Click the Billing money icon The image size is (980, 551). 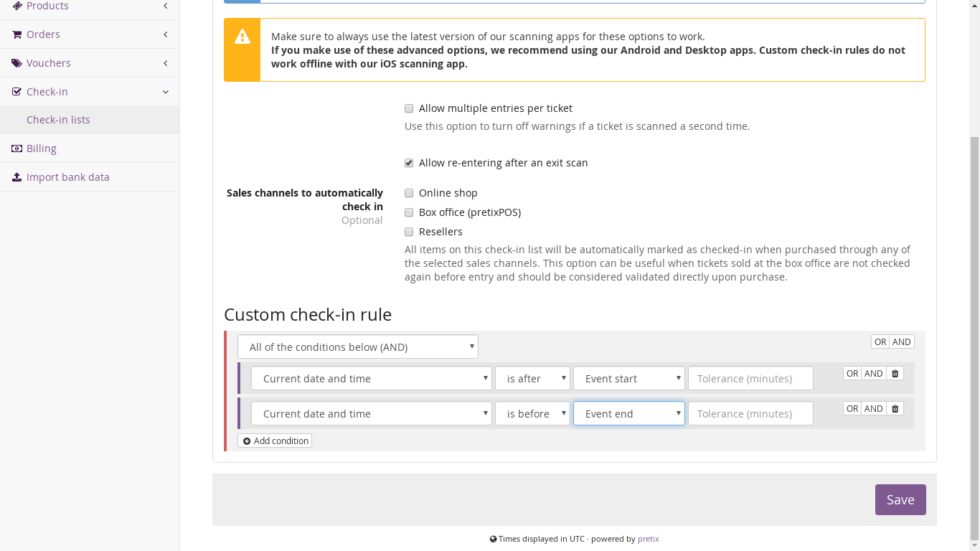pos(17,149)
